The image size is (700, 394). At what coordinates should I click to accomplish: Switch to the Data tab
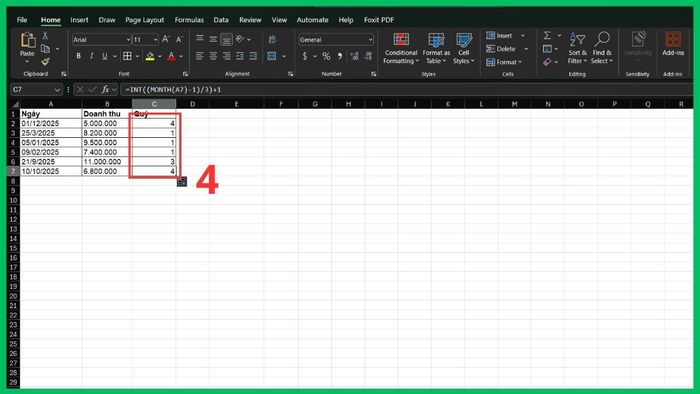click(221, 20)
